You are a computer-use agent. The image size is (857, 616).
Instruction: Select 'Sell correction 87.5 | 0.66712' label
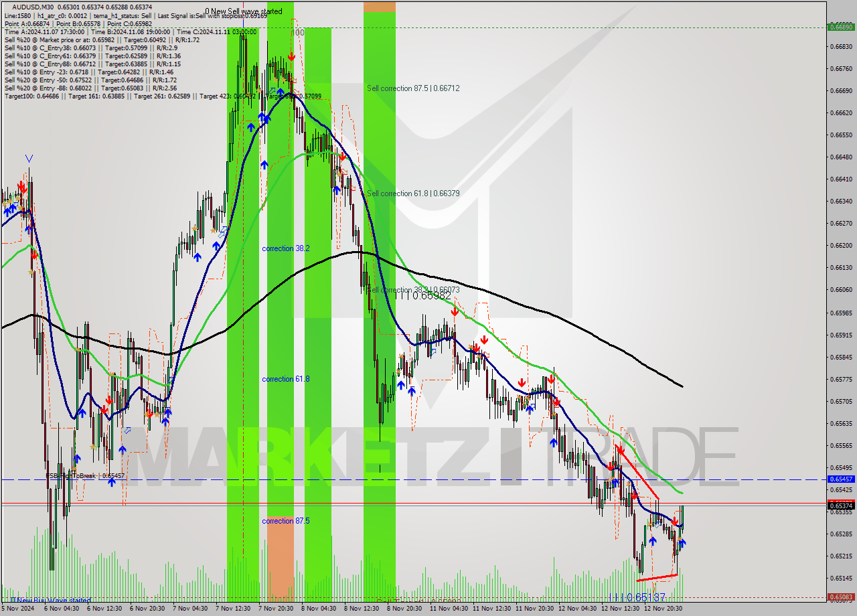413,88
